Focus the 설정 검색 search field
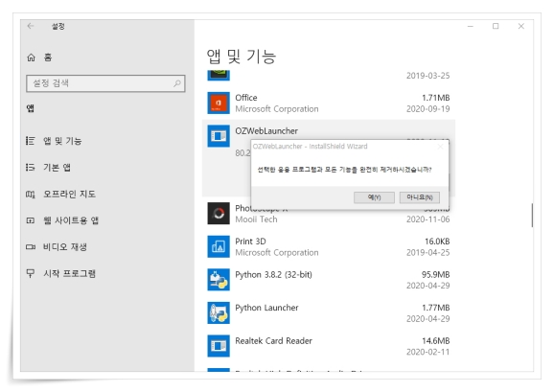Viewport: 554px width, 392px height. (x=105, y=83)
